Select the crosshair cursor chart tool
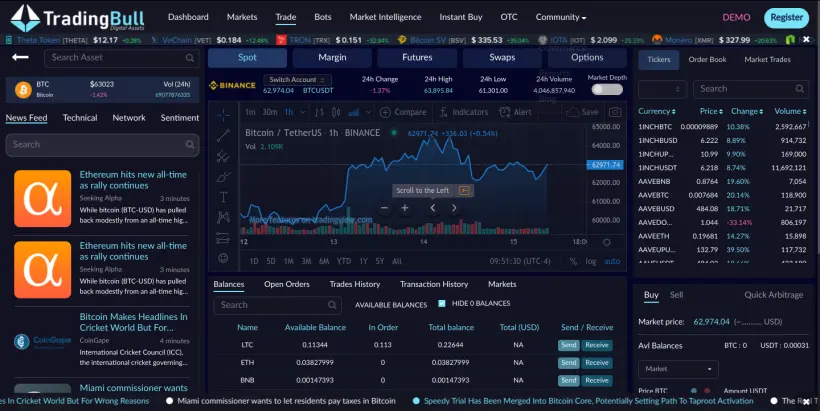This screenshot has height=411, width=820. point(223,115)
